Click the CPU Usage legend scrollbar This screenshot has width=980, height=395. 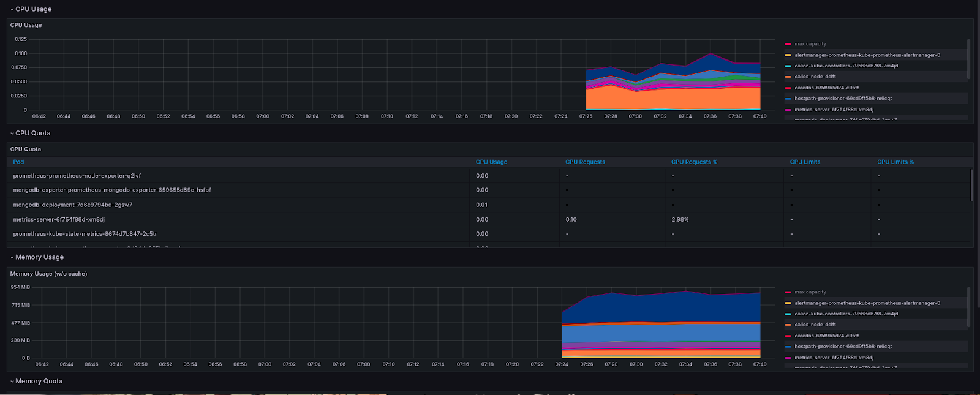968,59
